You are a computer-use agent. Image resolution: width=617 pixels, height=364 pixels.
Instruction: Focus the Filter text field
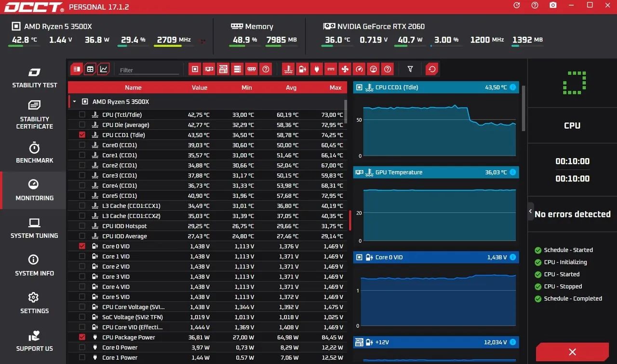pyautogui.click(x=149, y=70)
